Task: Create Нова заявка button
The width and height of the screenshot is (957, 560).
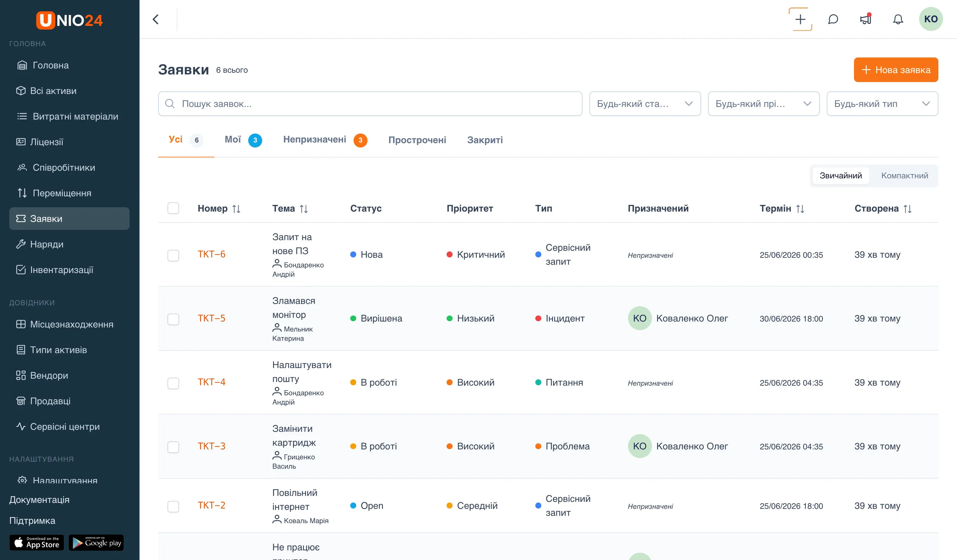Action: click(896, 70)
